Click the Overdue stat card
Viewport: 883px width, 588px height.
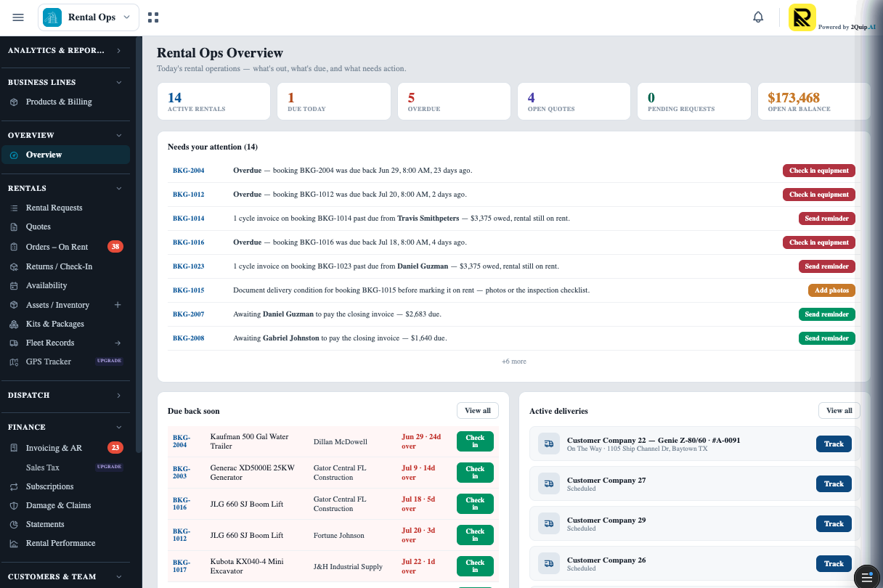coord(455,101)
